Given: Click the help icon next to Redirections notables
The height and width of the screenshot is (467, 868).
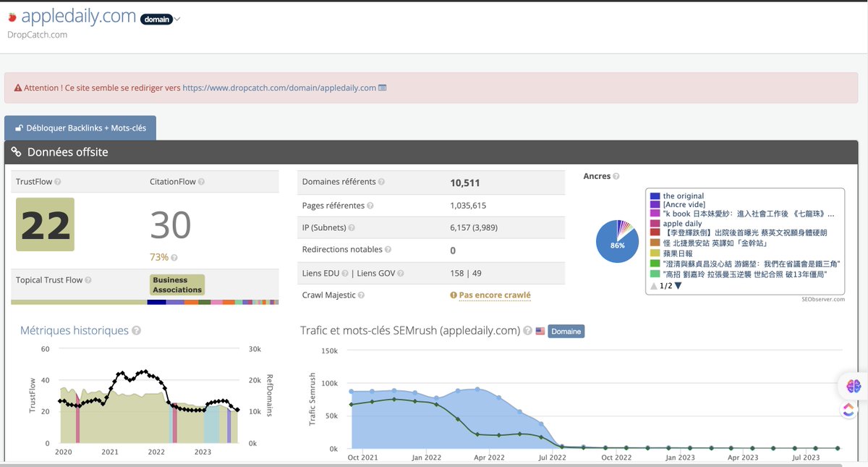Looking at the screenshot, I should pyautogui.click(x=388, y=250).
